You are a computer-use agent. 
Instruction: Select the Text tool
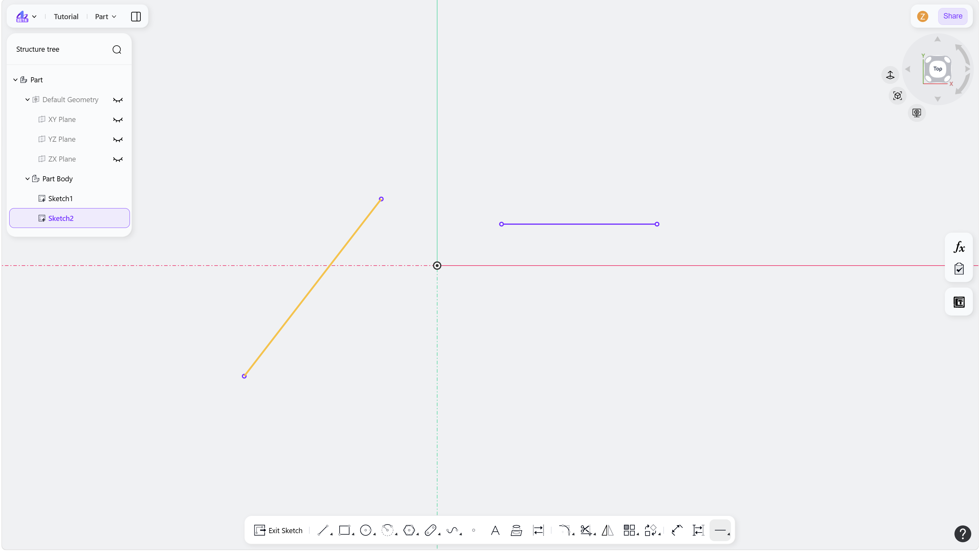pos(495,530)
